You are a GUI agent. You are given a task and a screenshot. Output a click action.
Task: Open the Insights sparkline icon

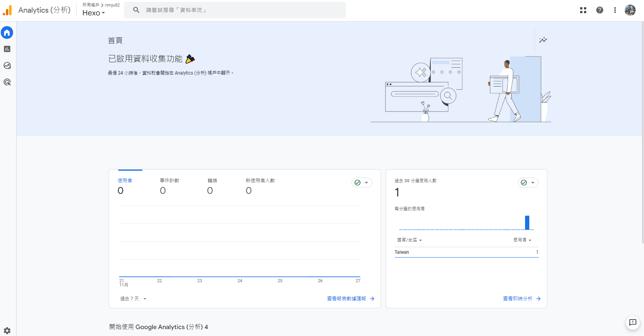tap(543, 40)
